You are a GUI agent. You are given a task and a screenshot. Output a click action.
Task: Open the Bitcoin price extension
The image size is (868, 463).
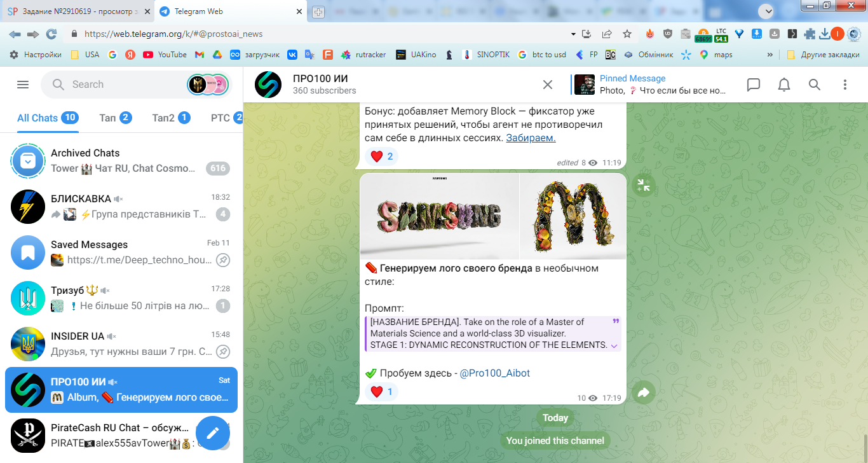(703, 34)
